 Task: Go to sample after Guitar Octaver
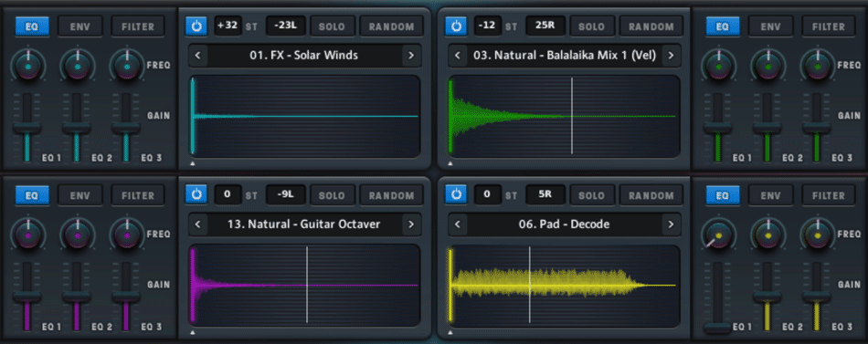(x=411, y=224)
